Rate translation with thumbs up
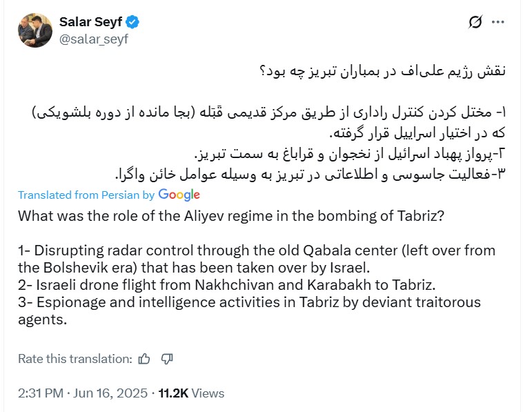 pos(144,358)
